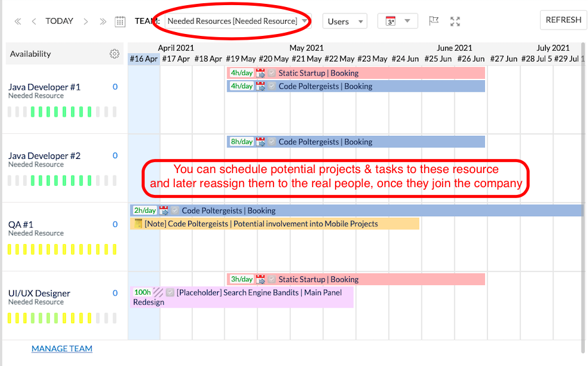Expand the Users dropdown
The width and height of the screenshot is (588, 366).
pos(345,21)
